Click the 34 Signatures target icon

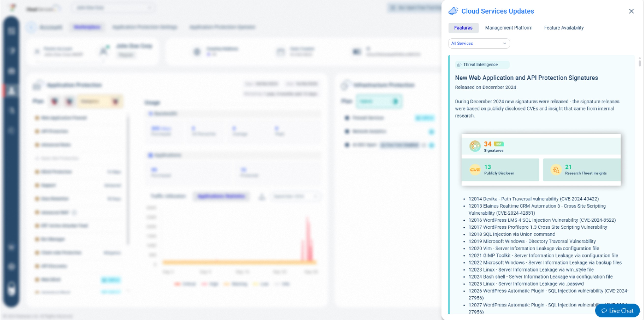point(475,145)
